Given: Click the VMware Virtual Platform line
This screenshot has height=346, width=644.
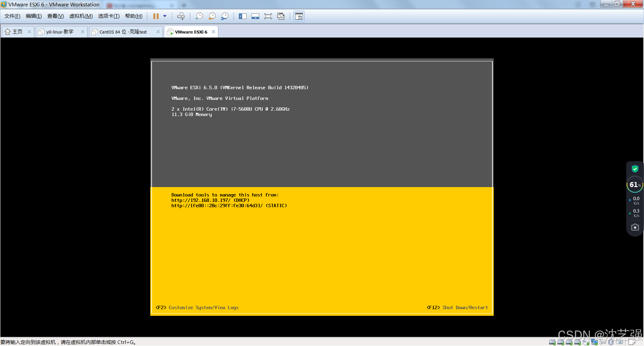Looking at the screenshot, I should [220, 98].
